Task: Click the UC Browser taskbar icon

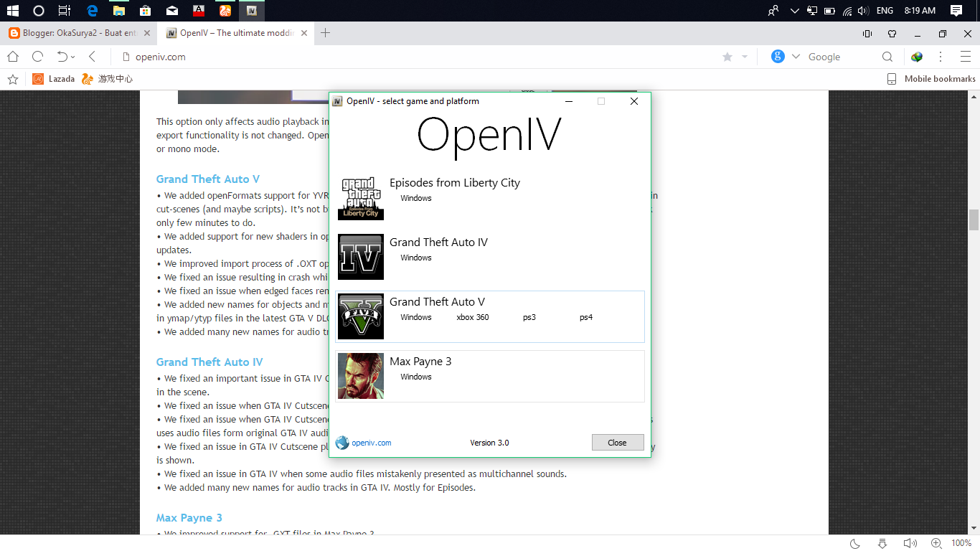Action: point(225,11)
